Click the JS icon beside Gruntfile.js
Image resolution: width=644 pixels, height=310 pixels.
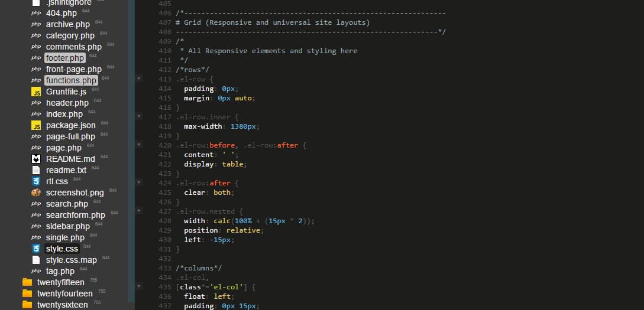click(x=35, y=92)
